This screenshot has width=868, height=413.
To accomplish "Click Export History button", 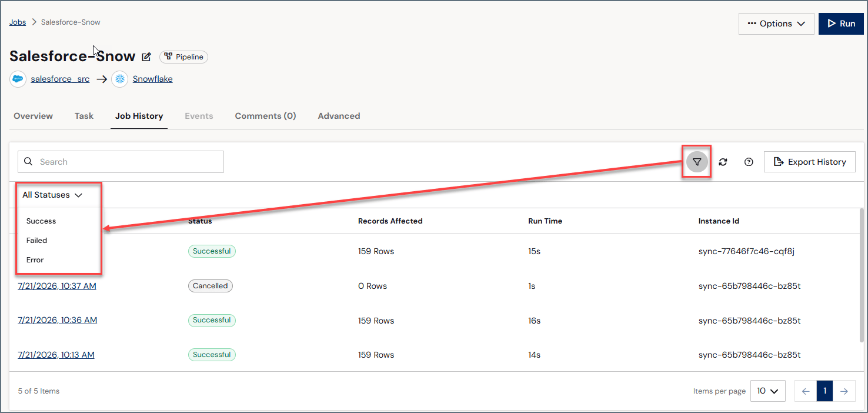I will [810, 162].
